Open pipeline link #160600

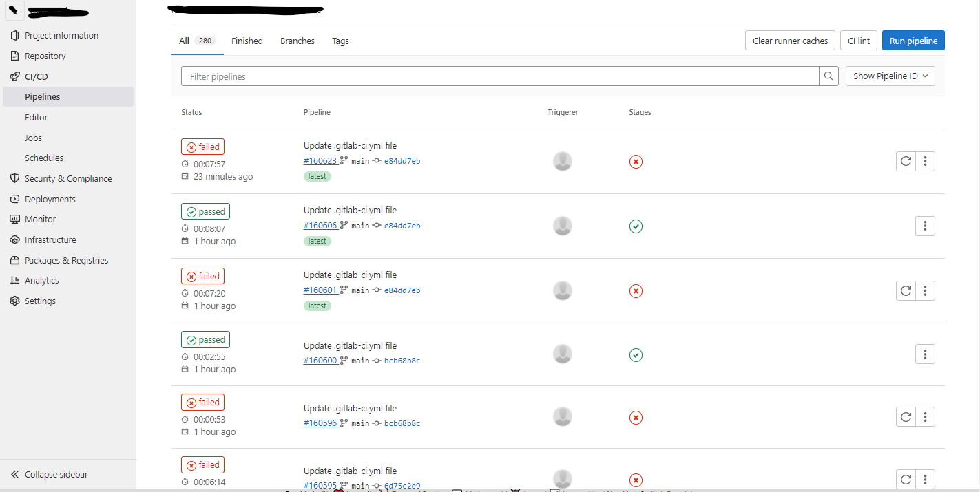[320, 361]
